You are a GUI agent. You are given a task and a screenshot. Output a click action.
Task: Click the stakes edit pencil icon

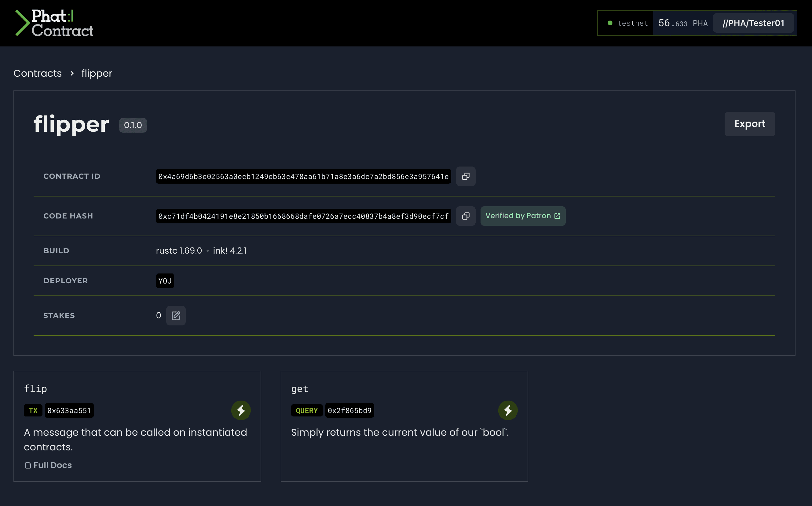coord(176,316)
